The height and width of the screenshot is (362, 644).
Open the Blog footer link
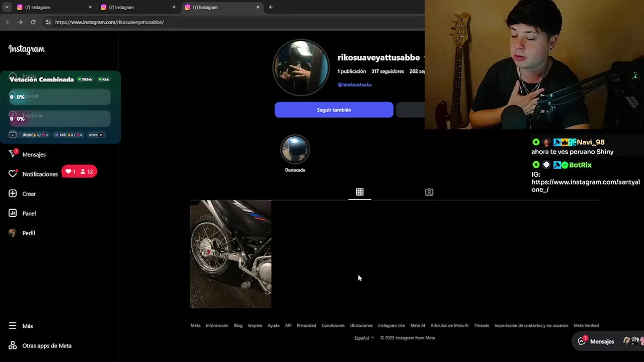238,326
